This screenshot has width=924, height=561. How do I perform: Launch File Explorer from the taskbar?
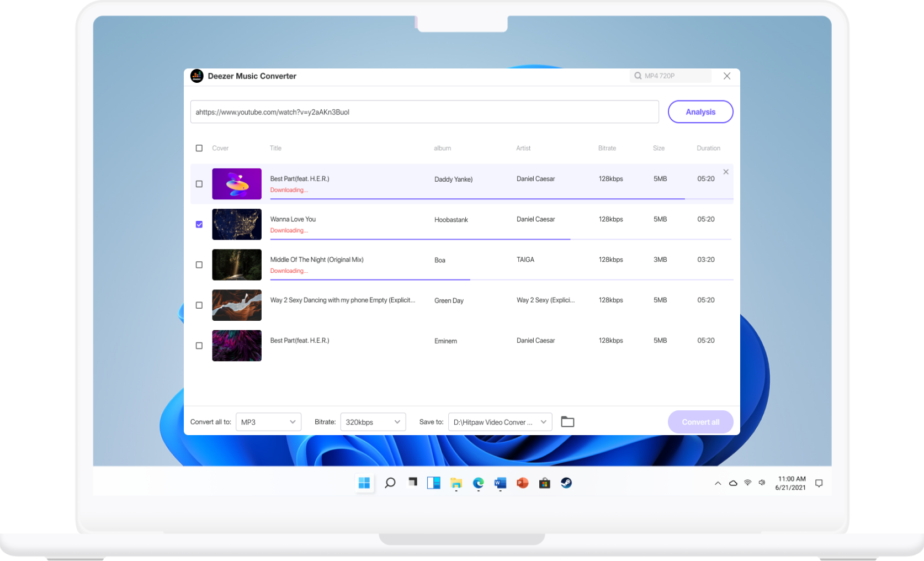(x=456, y=484)
